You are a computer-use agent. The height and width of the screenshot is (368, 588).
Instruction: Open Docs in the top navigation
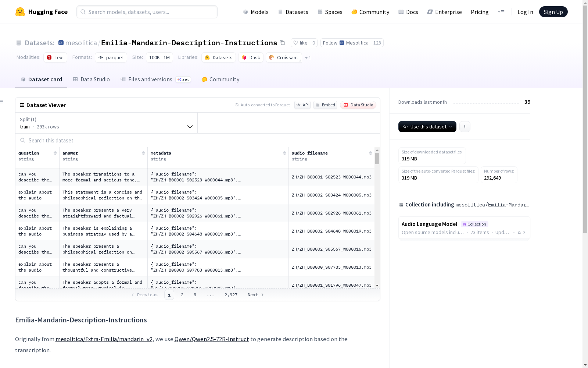[x=408, y=12]
